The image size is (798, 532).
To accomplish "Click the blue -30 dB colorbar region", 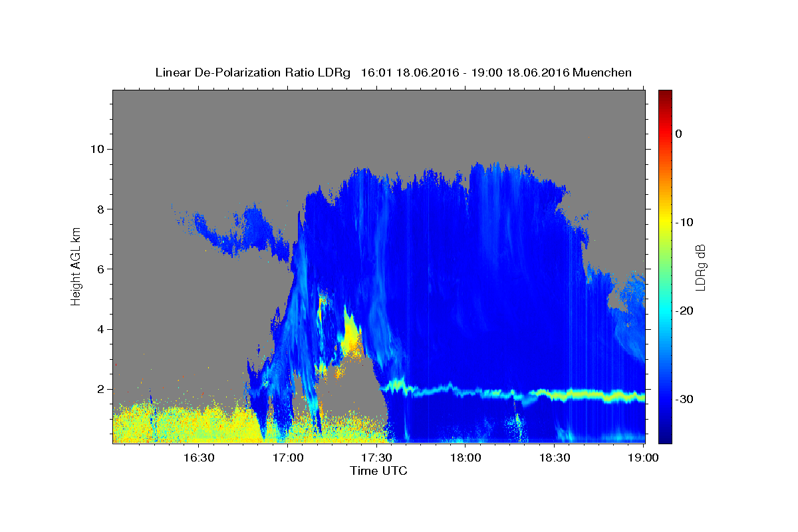I will click(665, 399).
